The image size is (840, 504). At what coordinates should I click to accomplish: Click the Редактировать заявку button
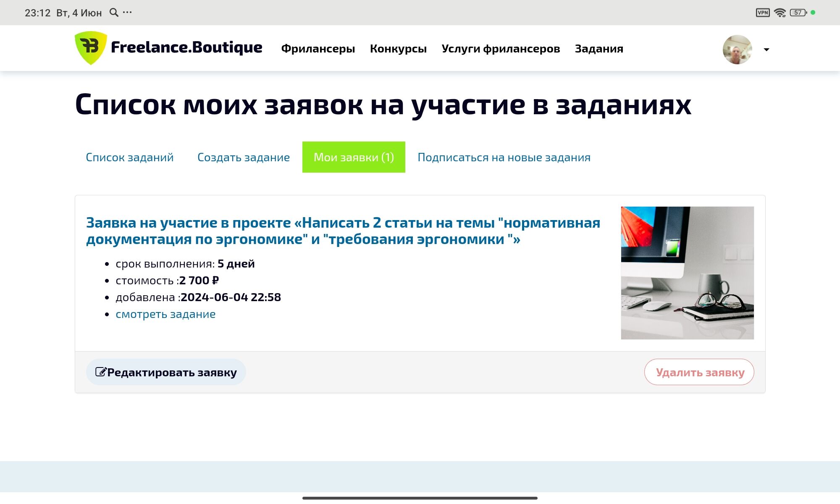[x=166, y=372]
